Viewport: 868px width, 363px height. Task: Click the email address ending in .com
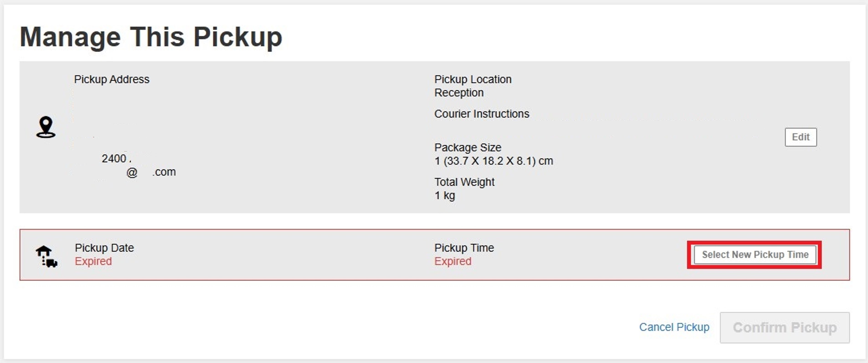click(151, 172)
